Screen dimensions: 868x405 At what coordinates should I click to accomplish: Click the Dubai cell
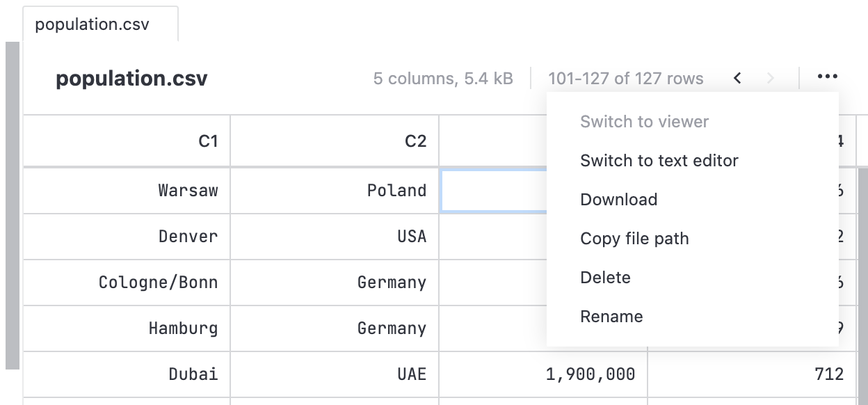click(x=193, y=374)
